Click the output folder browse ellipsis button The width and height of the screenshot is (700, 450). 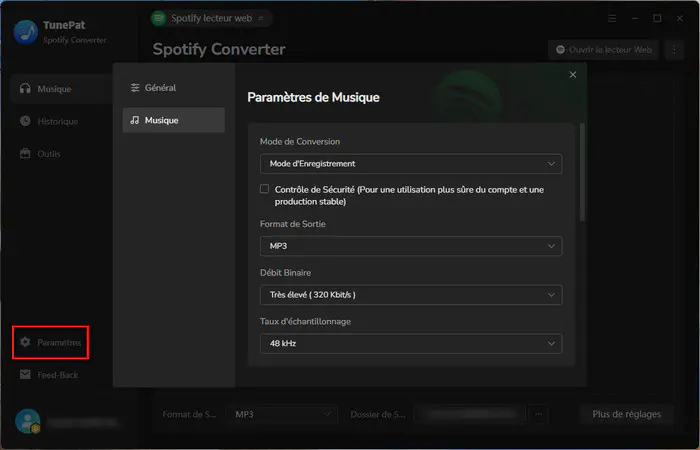pos(538,414)
